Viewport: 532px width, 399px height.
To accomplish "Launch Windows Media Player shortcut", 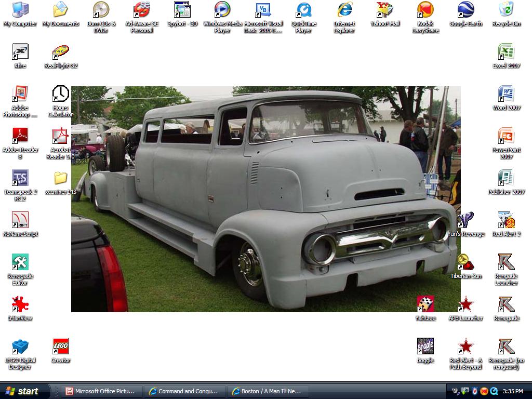I will click(222, 10).
